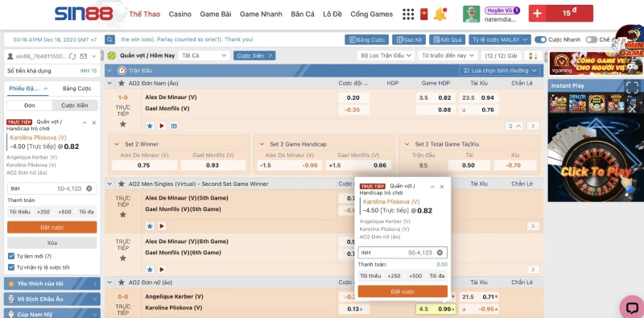The image size is (644, 318).
Task: Click the red envelope gift icon
Action: (x=424, y=14)
